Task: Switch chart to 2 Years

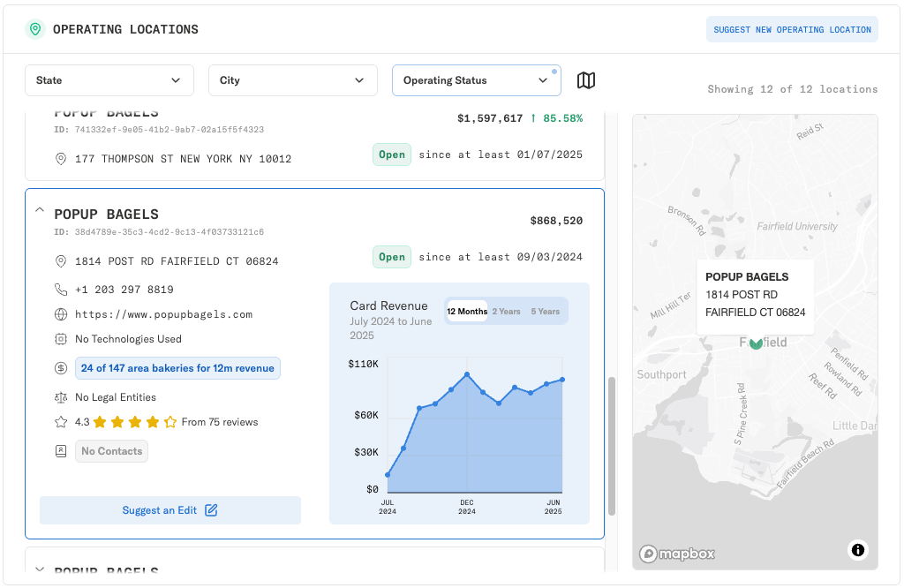Action: 506,312
